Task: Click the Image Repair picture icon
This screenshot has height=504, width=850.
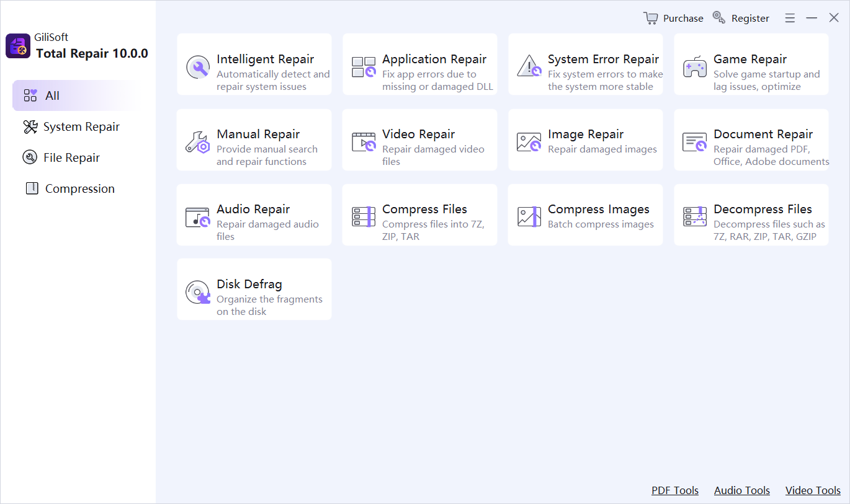Action: tap(529, 142)
